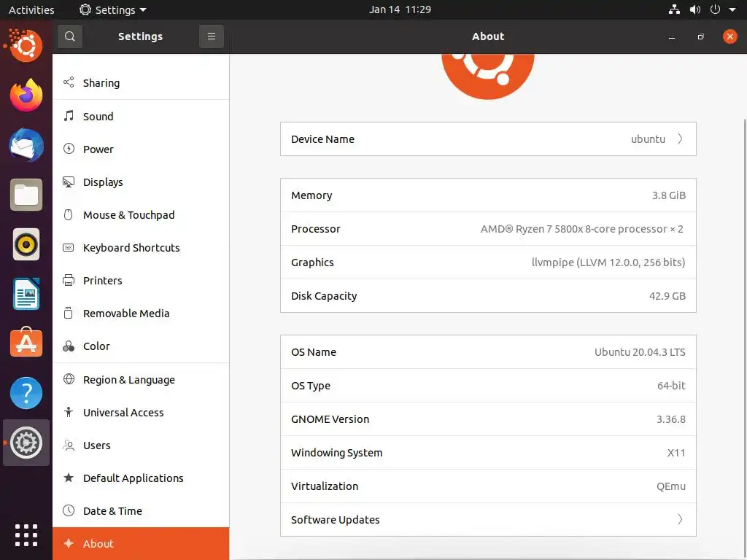Click the Ubuntu installer dock icon
747x560 pixels.
tap(25, 45)
